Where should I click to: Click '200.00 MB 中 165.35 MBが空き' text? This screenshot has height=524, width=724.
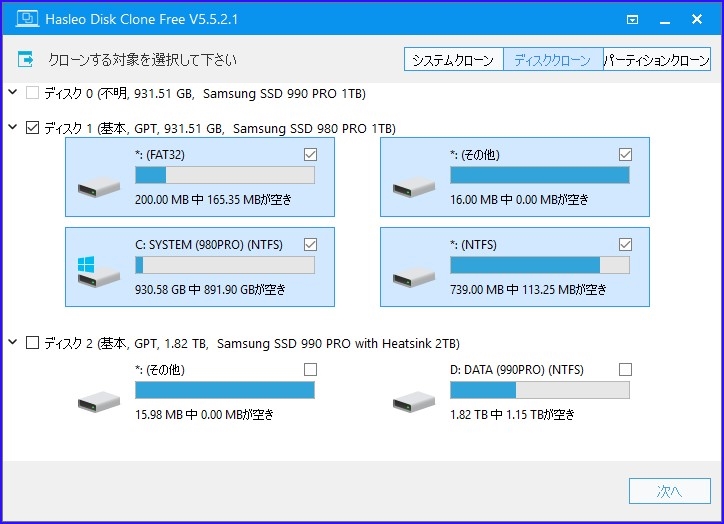click(x=213, y=199)
